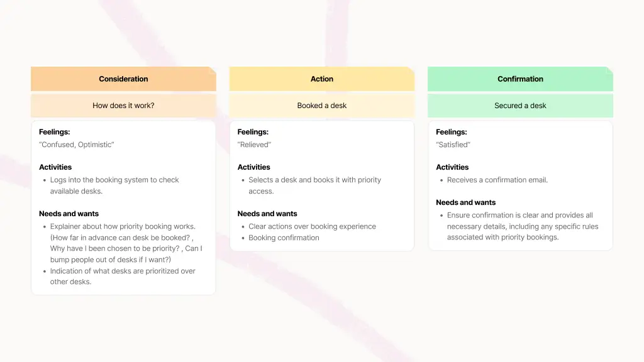The image size is (644, 362).
Task: Select the "Receives a confirmation email" bullet
Action: click(x=497, y=180)
